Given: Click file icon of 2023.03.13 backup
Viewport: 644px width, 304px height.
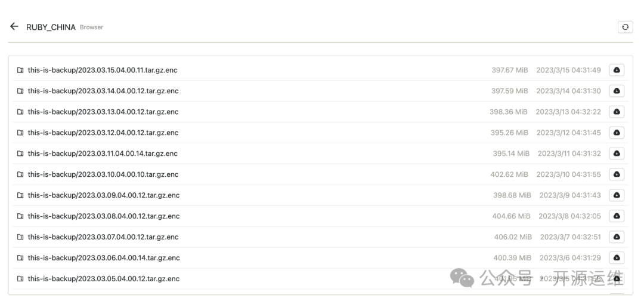Looking at the screenshot, I should [x=20, y=112].
